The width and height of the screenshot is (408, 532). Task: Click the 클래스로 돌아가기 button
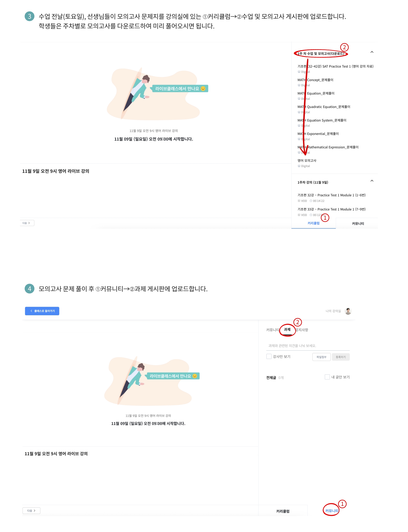pyautogui.click(x=42, y=311)
